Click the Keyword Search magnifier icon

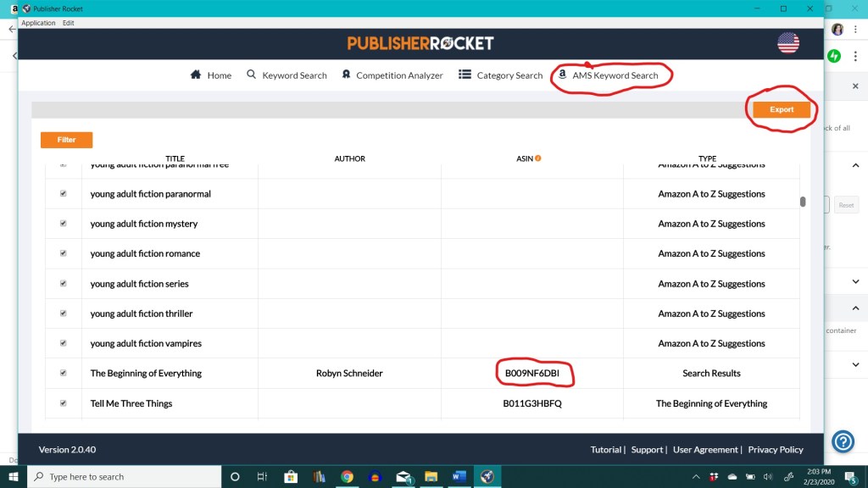(x=252, y=75)
